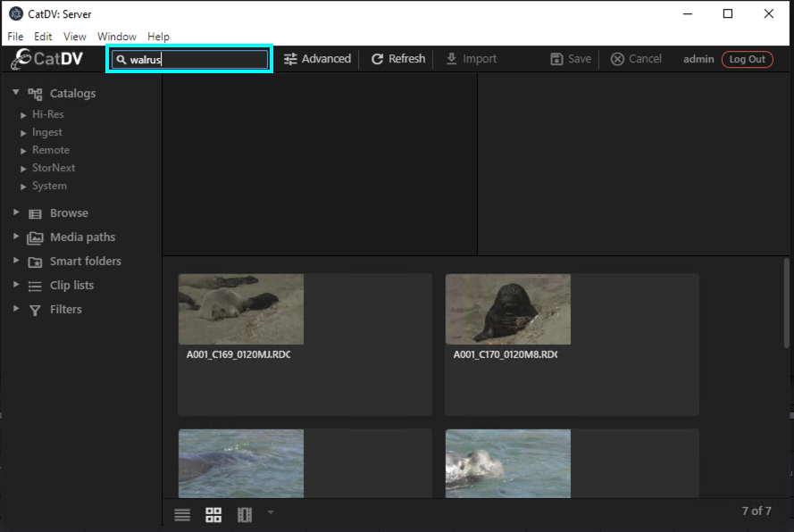The image size is (794, 532).
Task: Click the CatDV app icon in title bar
Action: [16, 13]
